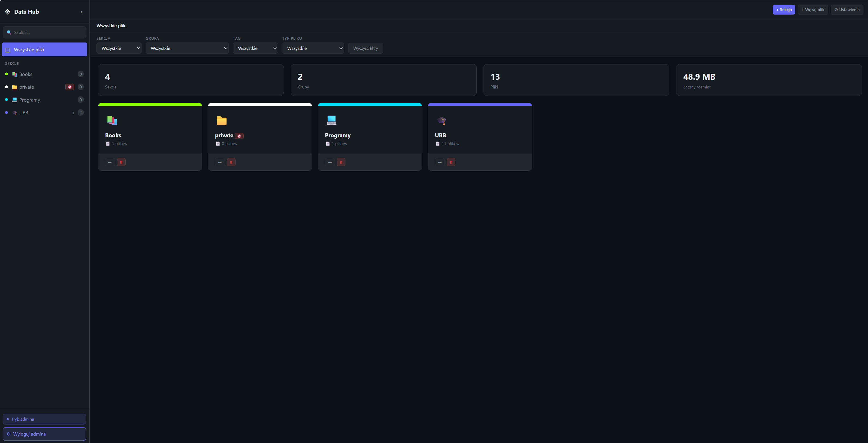The width and height of the screenshot is (868, 443).
Task: Open the Typ pliku filter dropdown
Action: pyautogui.click(x=313, y=48)
